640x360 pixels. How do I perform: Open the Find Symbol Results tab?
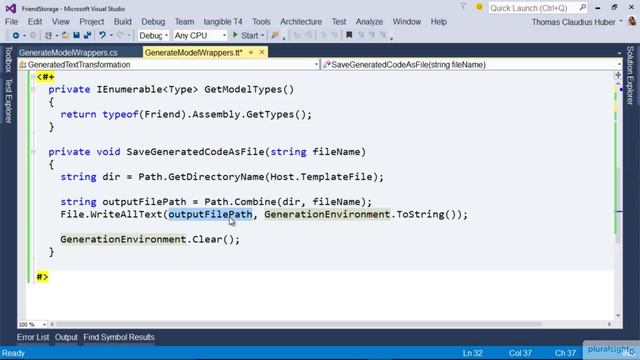(x=119, y=337)
